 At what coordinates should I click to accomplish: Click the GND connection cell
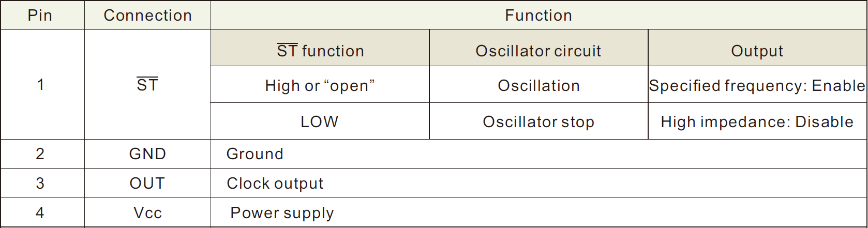coord(147,154)
